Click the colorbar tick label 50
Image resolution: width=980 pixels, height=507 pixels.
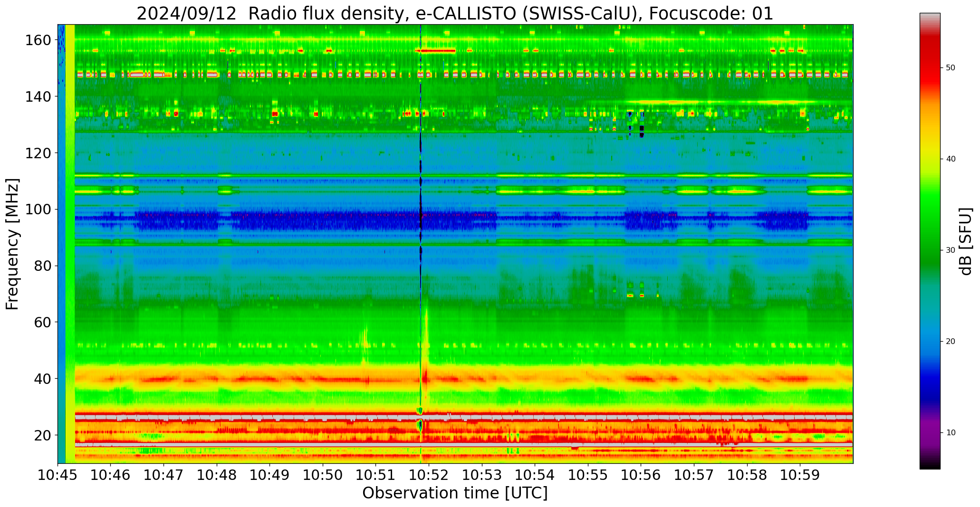951,68
